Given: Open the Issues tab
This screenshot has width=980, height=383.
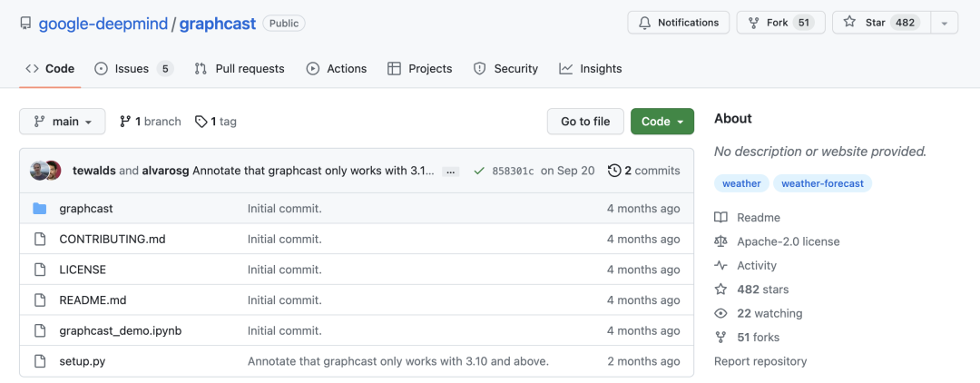Looking at the screenshot, I should pyautogui.click(x=133, y=69).
